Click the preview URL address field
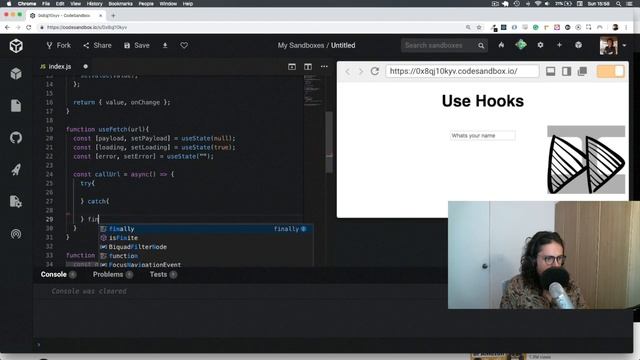The width and height of the screenshot is (640, 360). [x=462, y=71]
